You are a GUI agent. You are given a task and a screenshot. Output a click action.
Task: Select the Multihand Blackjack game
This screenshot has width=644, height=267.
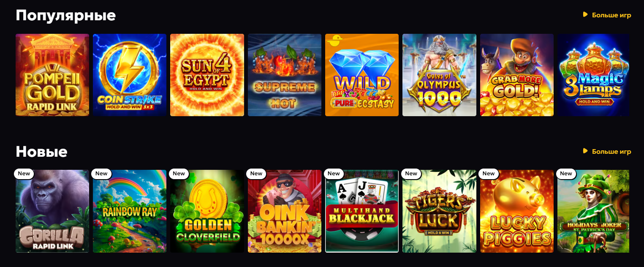click(362, 211)
